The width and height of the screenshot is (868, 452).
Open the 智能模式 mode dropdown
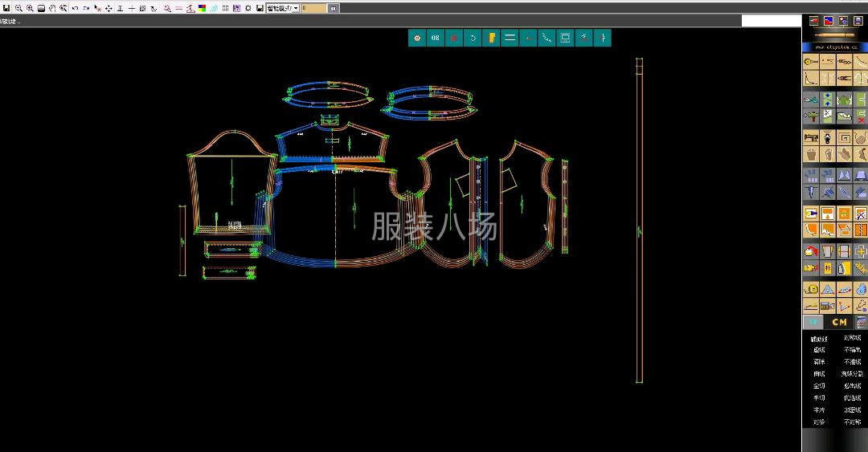pos(283,8)
